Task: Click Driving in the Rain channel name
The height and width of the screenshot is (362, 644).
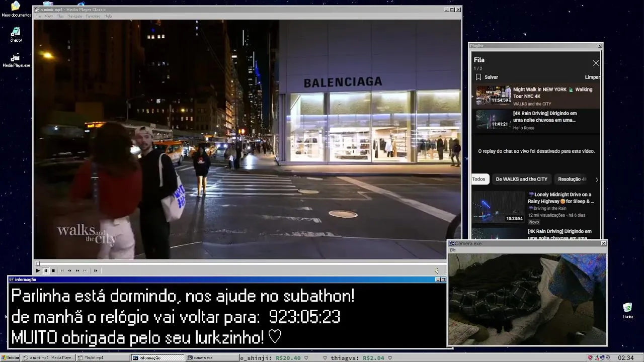Action: [547, 208]
